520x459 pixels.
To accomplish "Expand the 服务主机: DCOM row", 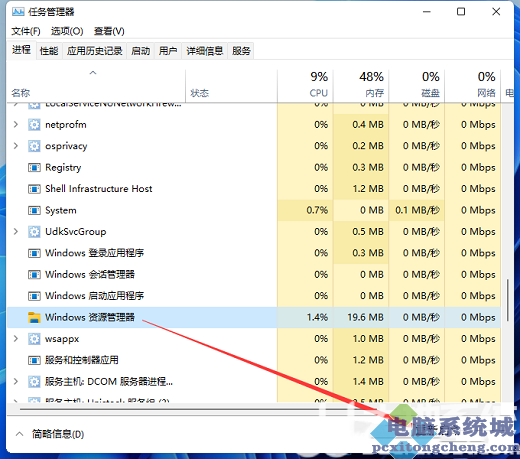I will (16, 382).
